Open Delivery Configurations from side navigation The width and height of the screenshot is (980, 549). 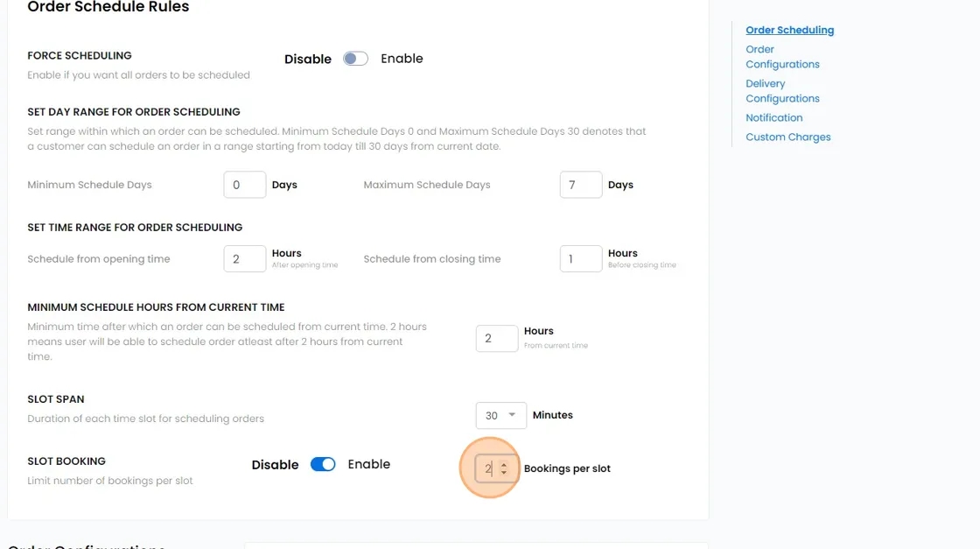782,91
